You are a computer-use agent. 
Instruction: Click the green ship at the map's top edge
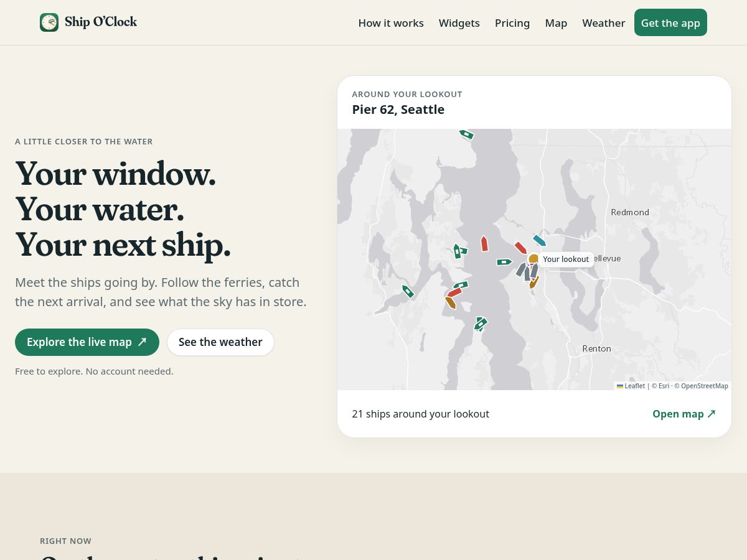point(466,134)
